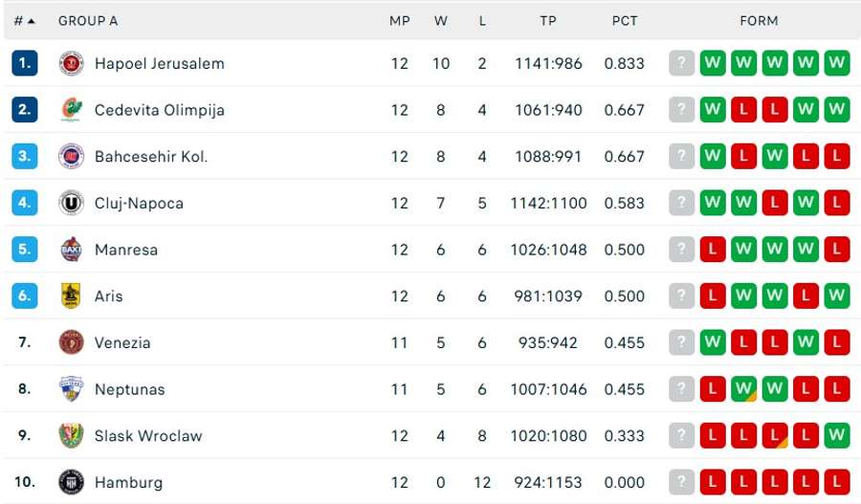861x504 pixels.
Task: Click the Aris team logo
Action: pos(71,296)
